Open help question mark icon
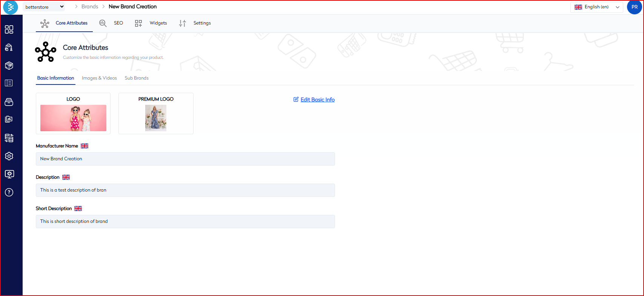 click(x=9, y=192)
